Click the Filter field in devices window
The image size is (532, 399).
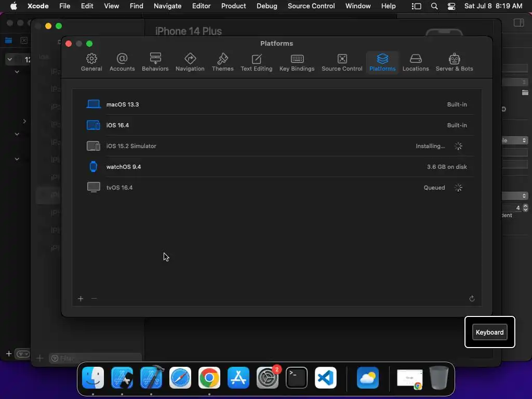pyautogui.click(x=96, y=358)
